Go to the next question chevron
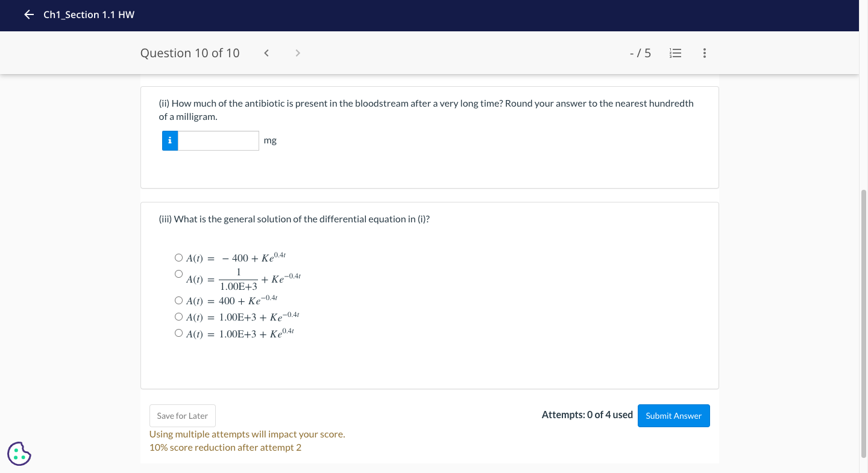Viewport: 868px width, 473px height. pos(297,53)
